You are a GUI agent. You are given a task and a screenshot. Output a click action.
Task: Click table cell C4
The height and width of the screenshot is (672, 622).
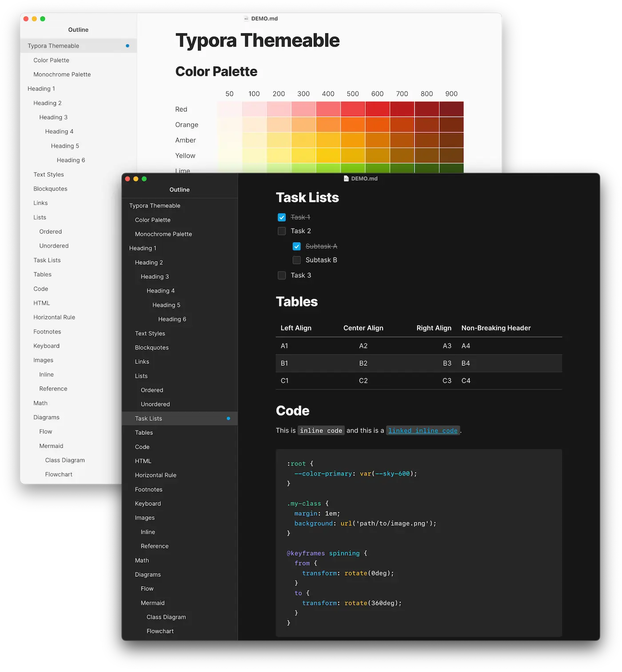[x=466, y=381]
